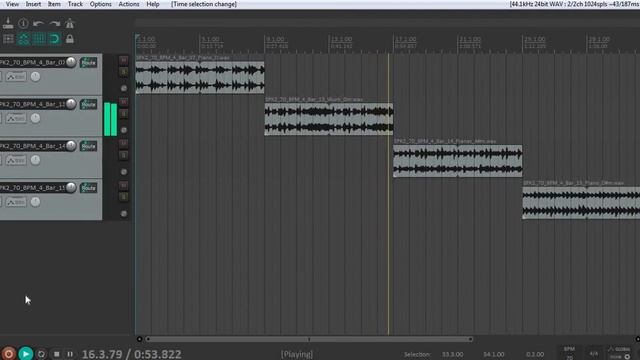Screen dimensions: 640x360
Task: Solo the Bar_15 track
Action: (x=123, y=197)
